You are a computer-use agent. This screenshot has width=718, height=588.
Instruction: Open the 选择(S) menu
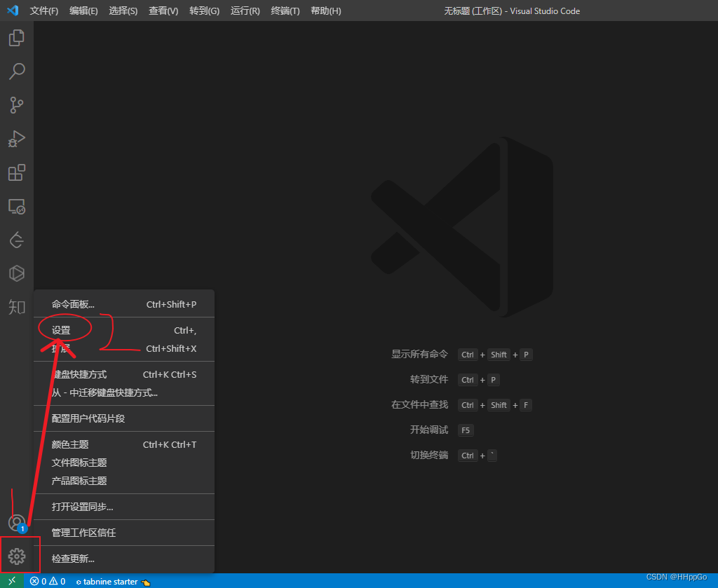click(123, 11)
